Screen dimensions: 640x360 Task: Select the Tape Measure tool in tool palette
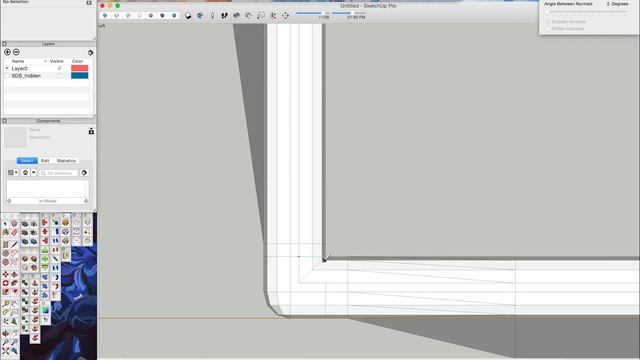tap(5, 304)
